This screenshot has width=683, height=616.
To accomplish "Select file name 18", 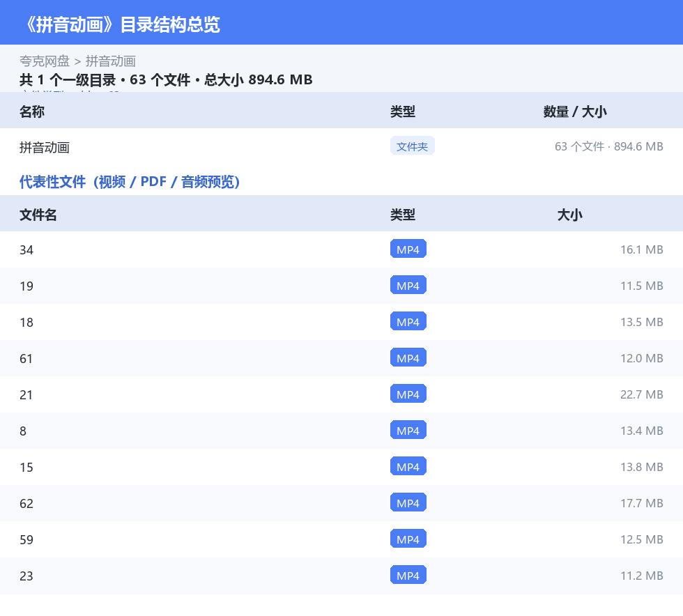I will [26, 323].
